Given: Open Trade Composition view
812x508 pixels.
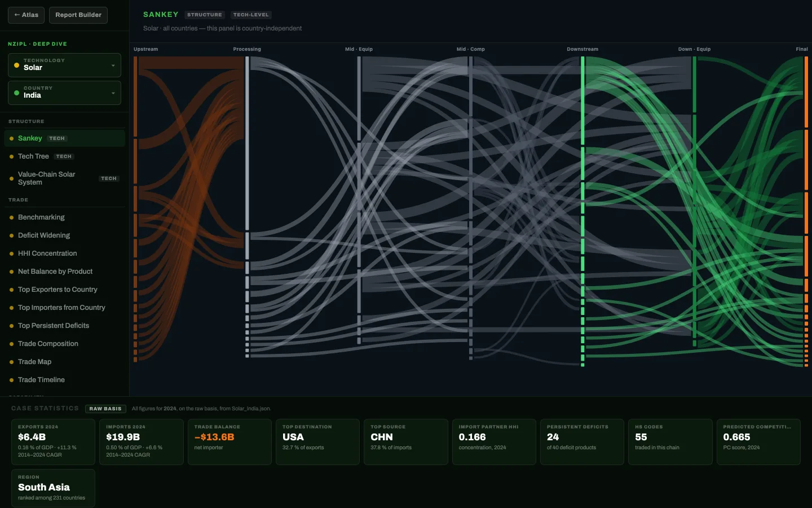Looking at the screenshot, I should (64, 344).
